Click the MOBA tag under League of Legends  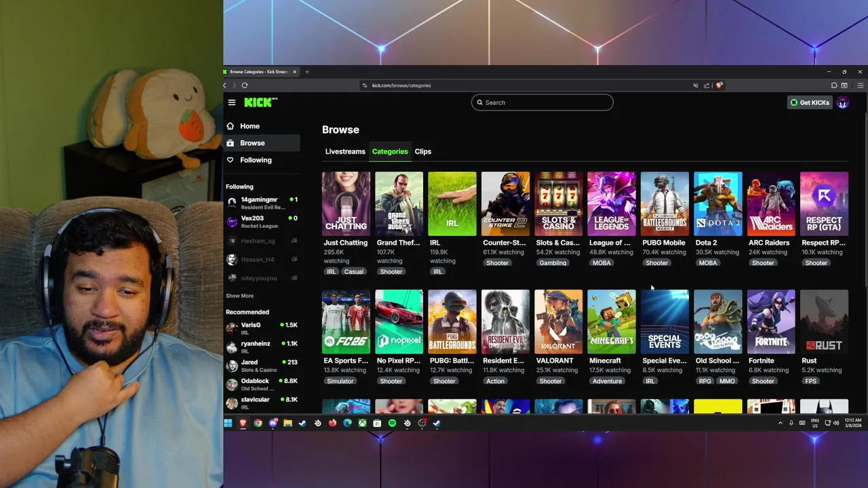601,263
